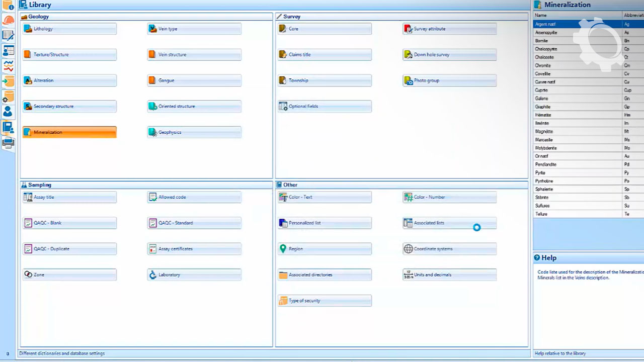Open the Coordinate systems settings
644x362 pixels.
[x=449, y=249]
